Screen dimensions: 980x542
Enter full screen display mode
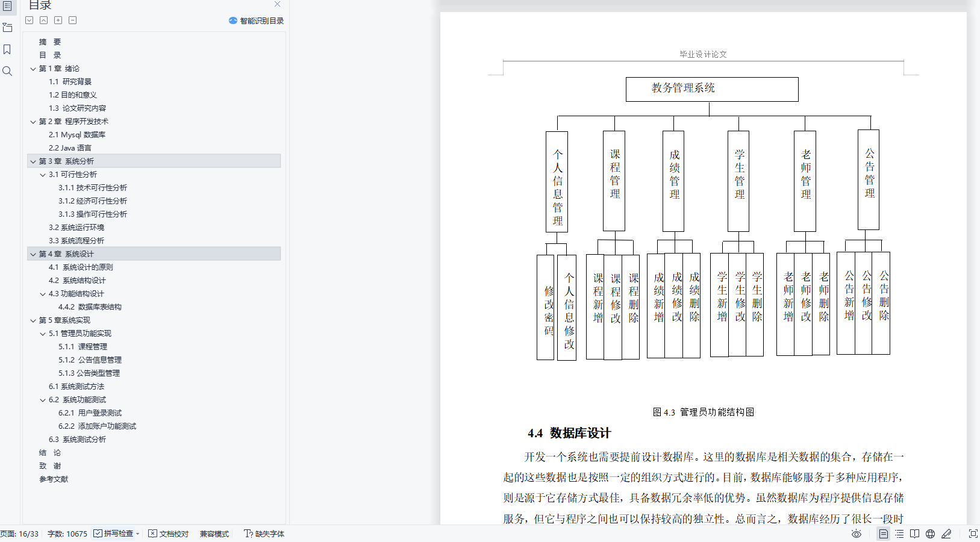point(973,534)
